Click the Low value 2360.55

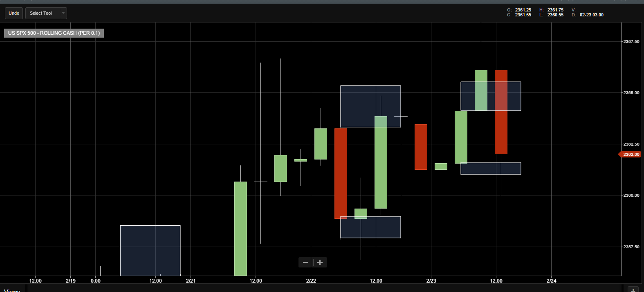coord(555,15)
